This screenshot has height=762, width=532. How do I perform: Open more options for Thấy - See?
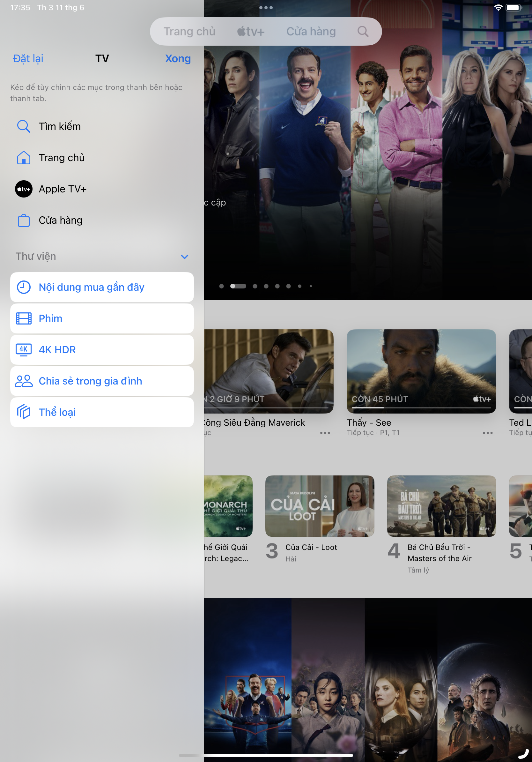coord(488,433)
